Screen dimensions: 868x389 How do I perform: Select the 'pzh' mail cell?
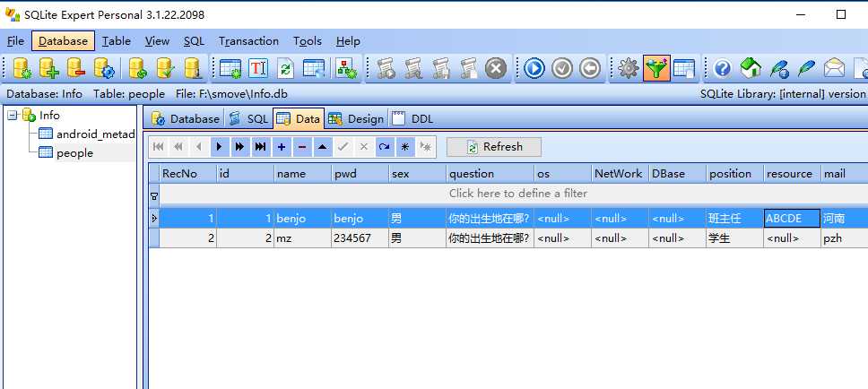(x=844, y=238)
